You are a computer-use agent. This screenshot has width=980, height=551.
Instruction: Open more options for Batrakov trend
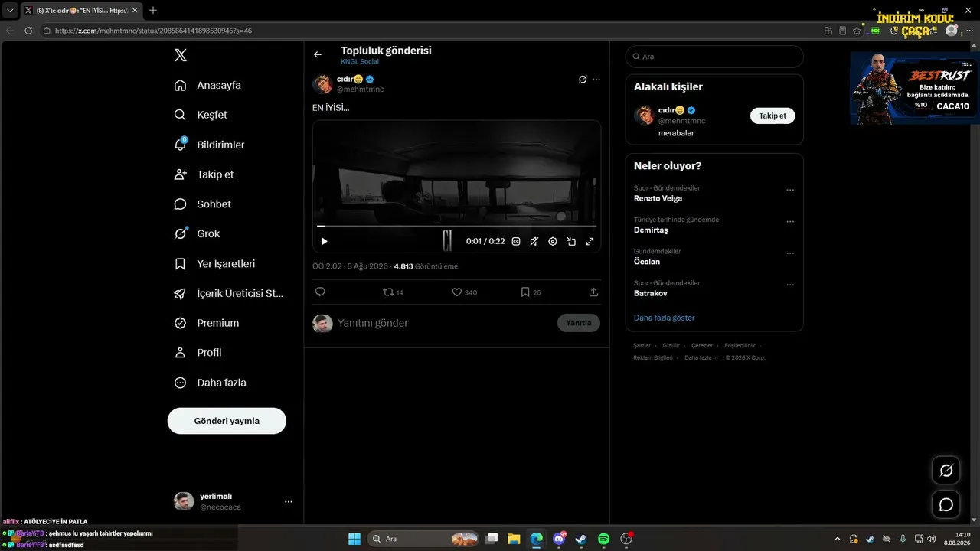pyautogui.click(x=790, y=285)
